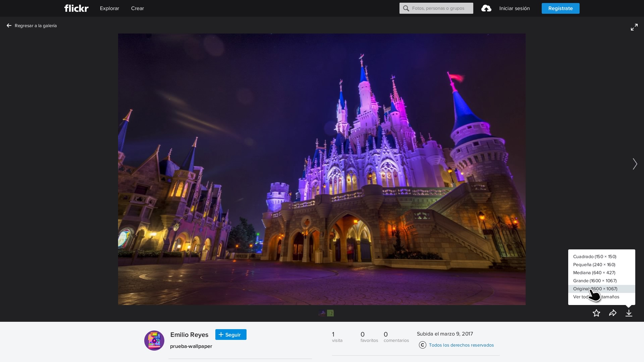Click the share arrow icon
Image resolution: width=644 pixels, height=362 pixels.
(x=613, y=313)
